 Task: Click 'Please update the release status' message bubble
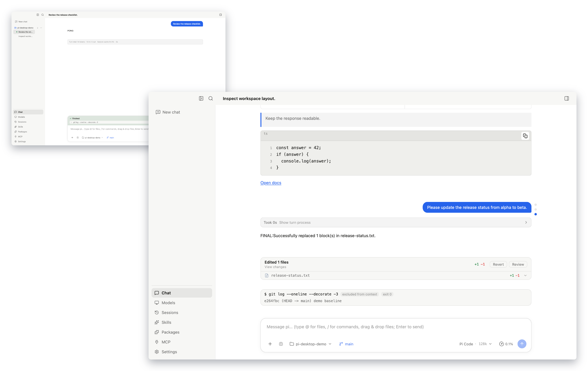tap(477, 207)
